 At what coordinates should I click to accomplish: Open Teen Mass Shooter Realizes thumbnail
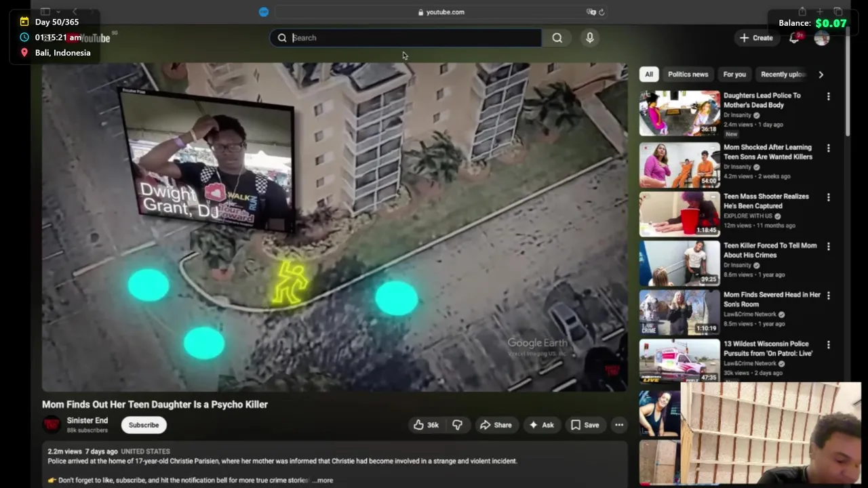(679, 214)
